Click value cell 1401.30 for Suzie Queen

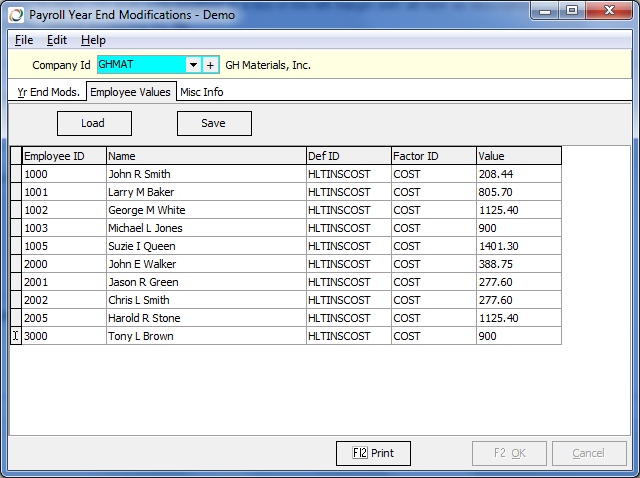518,246
